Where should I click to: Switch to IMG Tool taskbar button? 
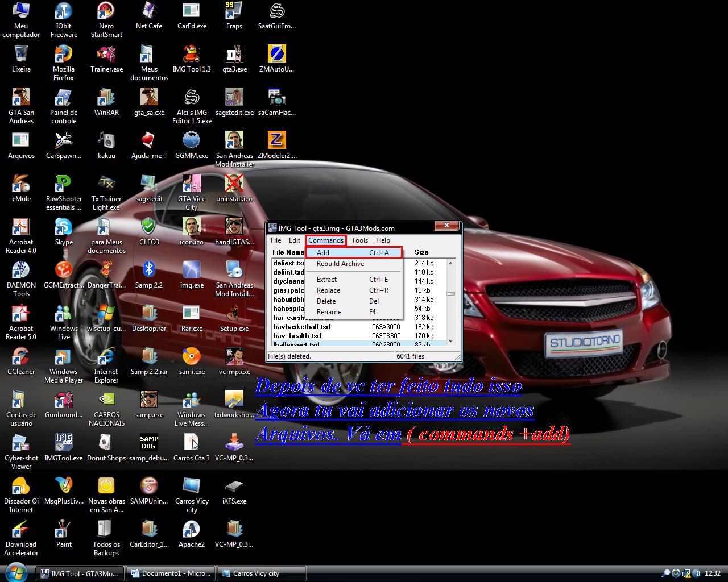(x=80, y=573)
